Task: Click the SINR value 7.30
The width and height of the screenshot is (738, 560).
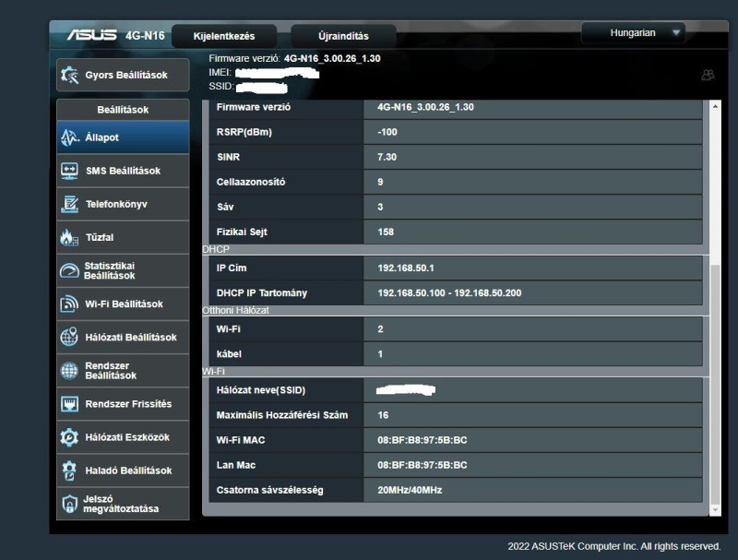Action: tap(387, 157)
